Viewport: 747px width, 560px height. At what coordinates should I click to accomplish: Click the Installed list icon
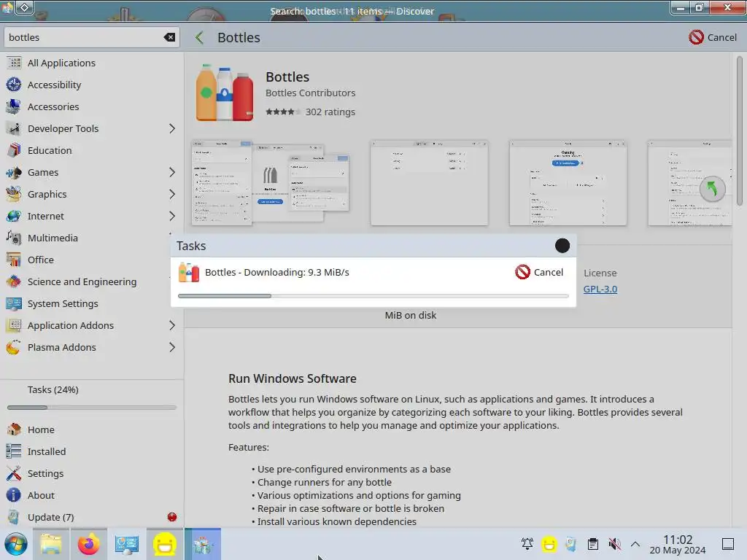(14, 451)
